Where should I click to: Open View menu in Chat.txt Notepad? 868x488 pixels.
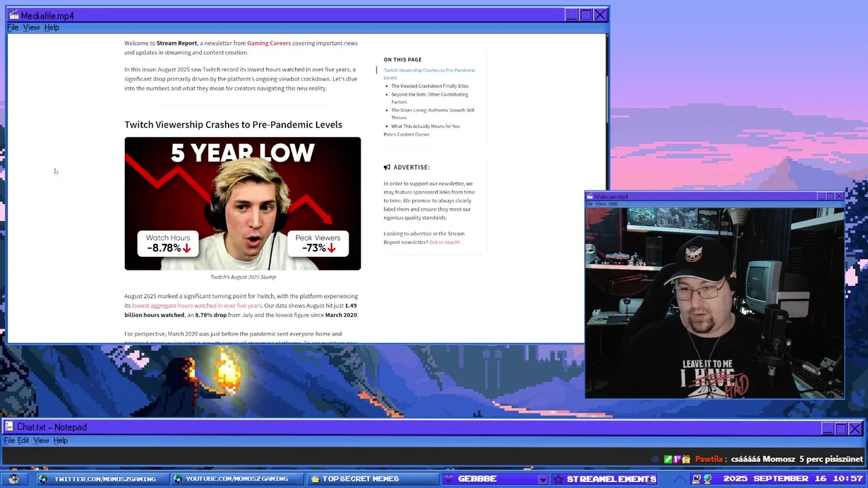tap(41, 441)
